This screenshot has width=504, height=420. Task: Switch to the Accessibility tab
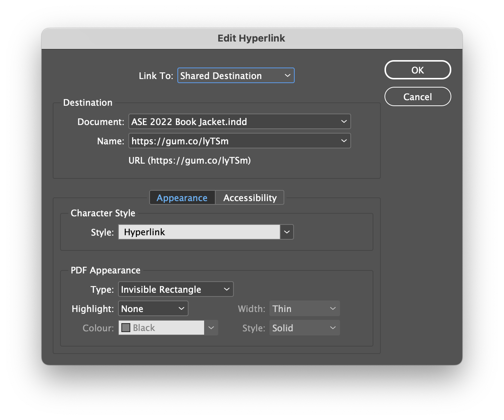(x=249, y=197)
